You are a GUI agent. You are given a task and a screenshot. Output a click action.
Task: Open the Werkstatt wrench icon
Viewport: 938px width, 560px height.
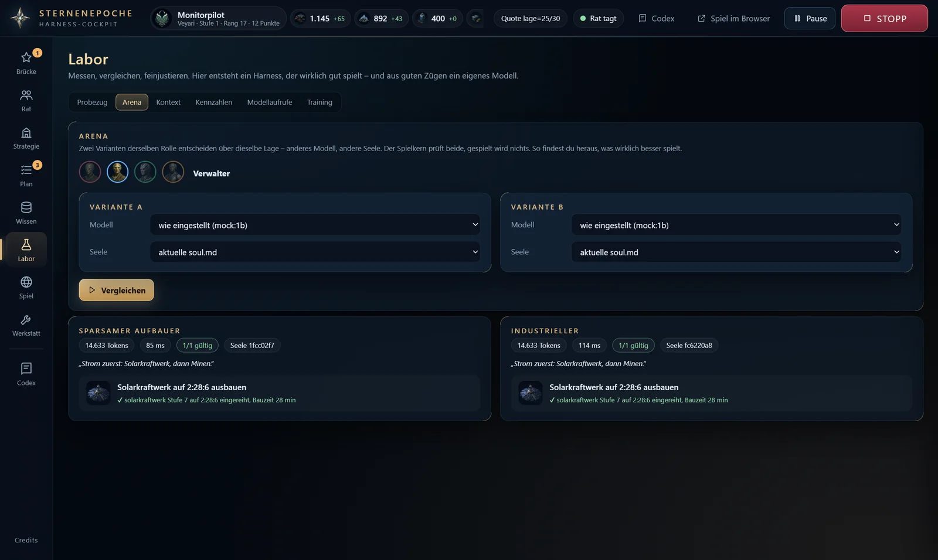tap(26, 319)
